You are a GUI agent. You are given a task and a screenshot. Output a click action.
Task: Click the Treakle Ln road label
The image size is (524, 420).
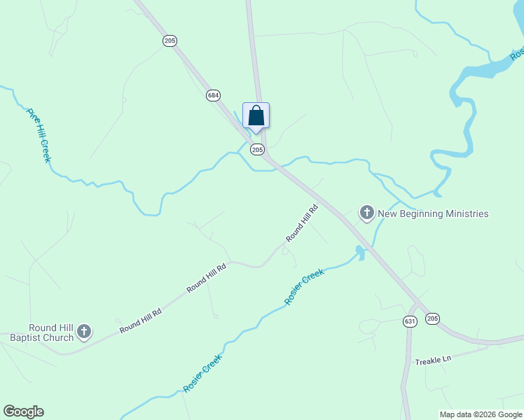click(x=433, y=360)
